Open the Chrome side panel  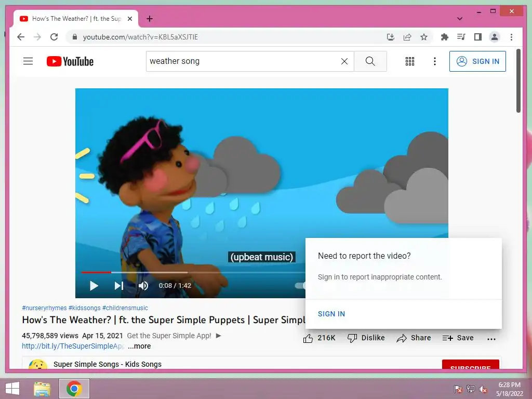point(478,37)
